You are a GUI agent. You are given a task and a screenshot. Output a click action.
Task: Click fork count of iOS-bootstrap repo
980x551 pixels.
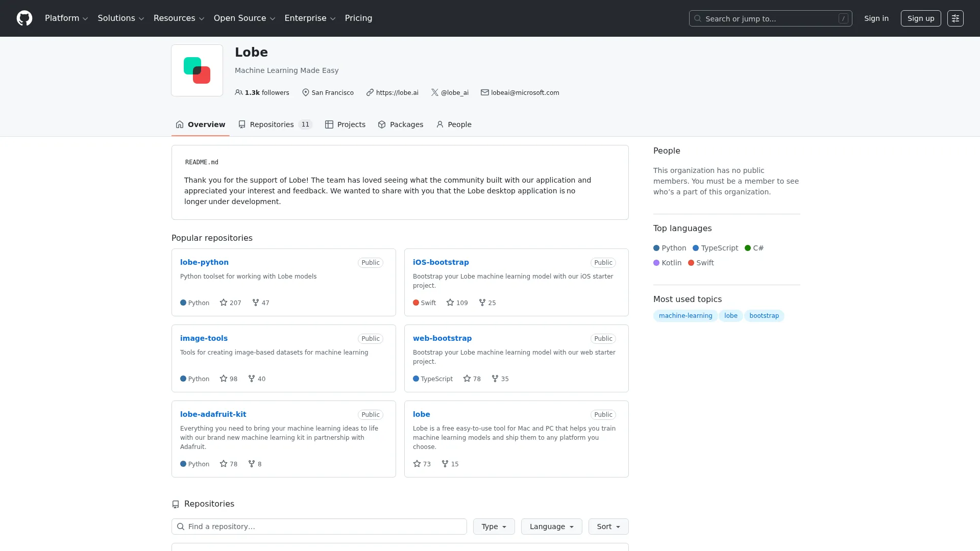pyautogui.click(x=487, y=303)
